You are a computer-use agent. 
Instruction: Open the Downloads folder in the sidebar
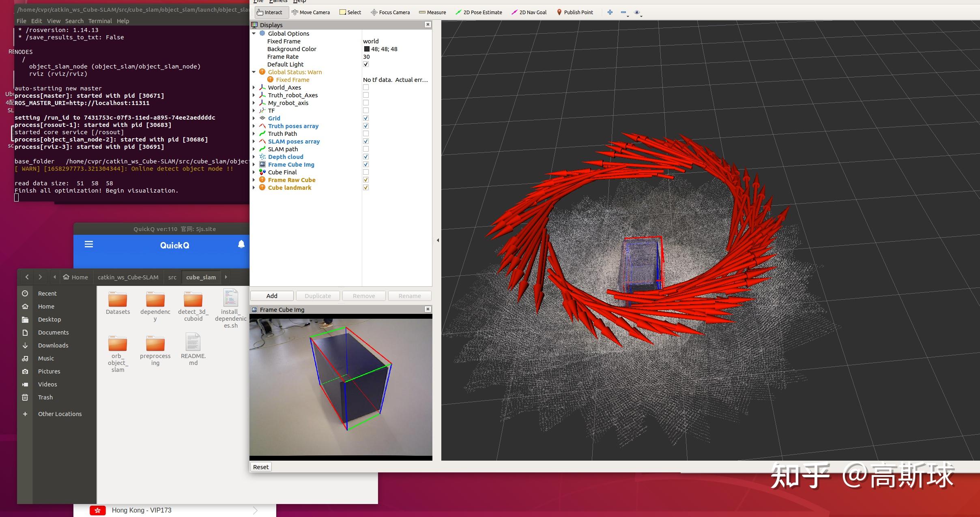tap(53, 345)
